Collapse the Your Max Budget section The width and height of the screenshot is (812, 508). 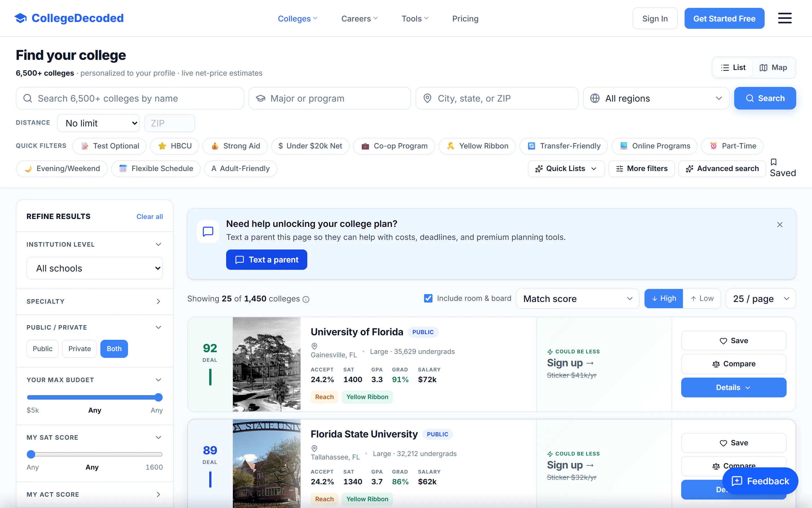(158, 380)
